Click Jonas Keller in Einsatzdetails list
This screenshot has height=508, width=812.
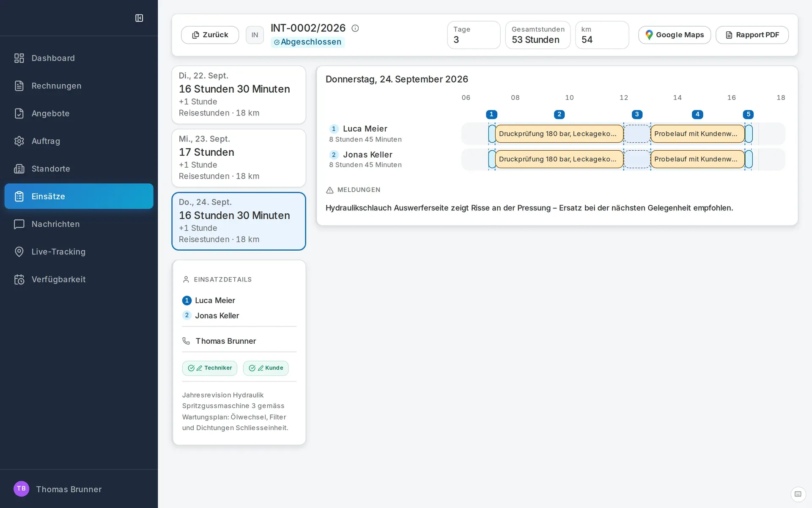(x=217, y=316)
